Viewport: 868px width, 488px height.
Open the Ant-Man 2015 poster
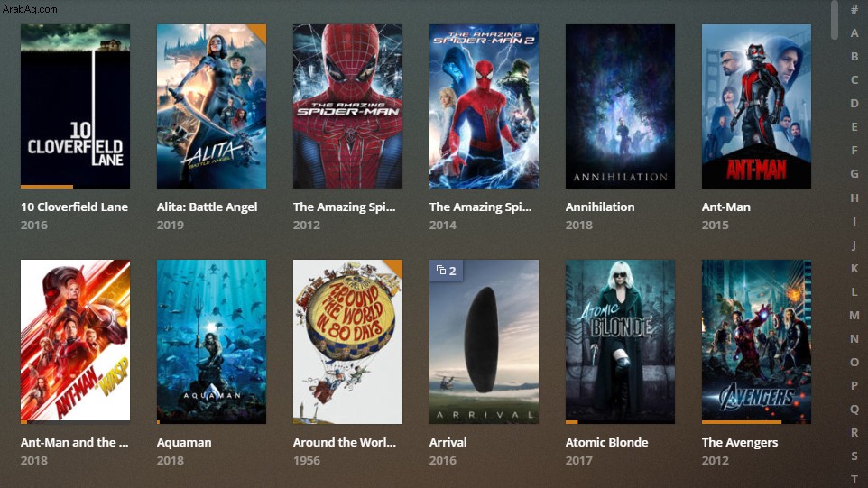tap(756, 106)
